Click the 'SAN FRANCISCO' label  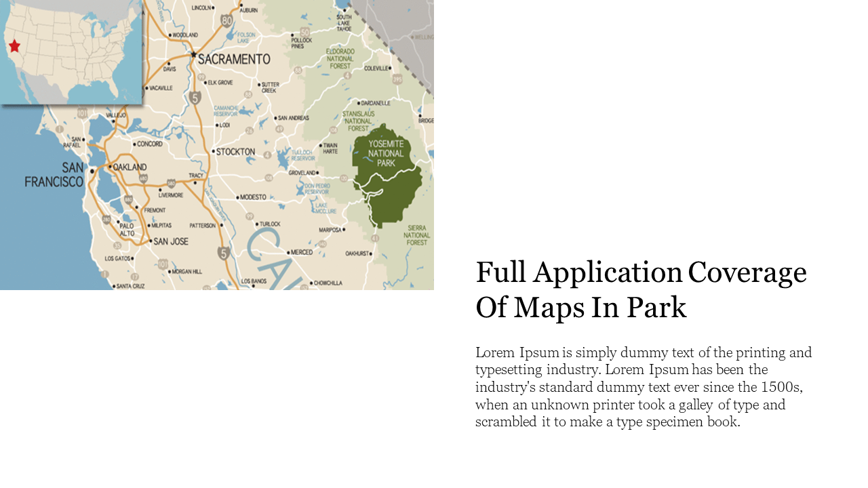[x=54, y=175]
